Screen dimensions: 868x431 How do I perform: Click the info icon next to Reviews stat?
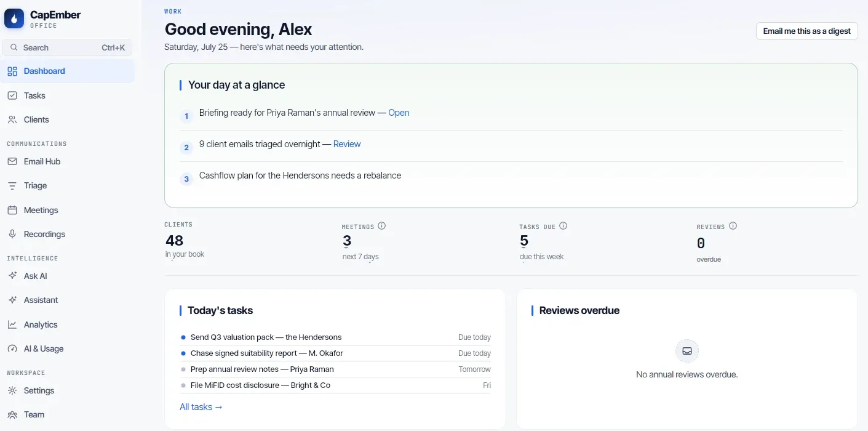[733, 226]
